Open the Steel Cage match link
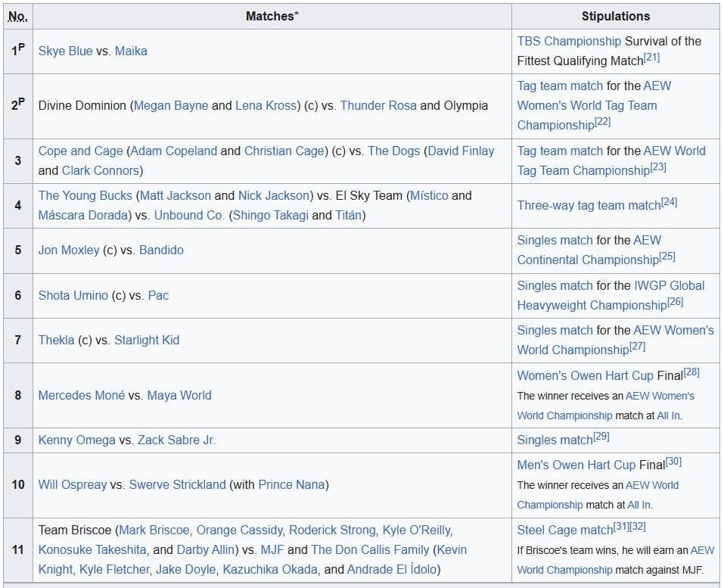This screenshot has height=588, width=724. pyautogui.click(x=565, y=530)
